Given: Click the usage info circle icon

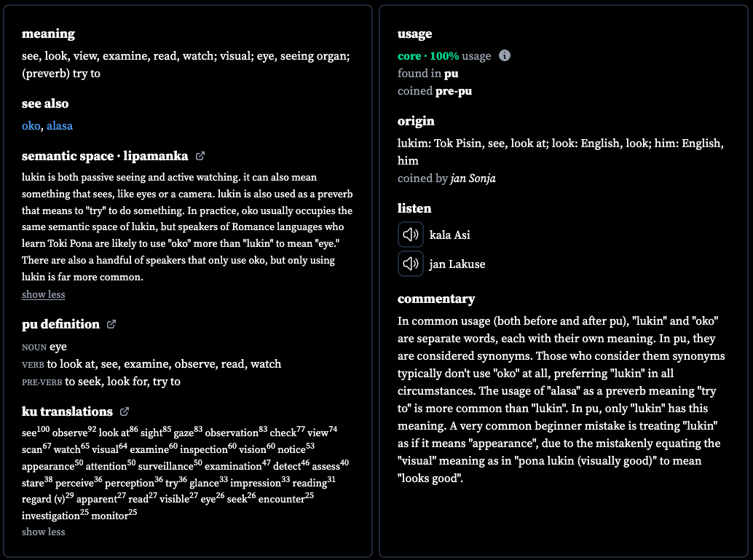Looking at the screenshot, I should tap(504, 56).
